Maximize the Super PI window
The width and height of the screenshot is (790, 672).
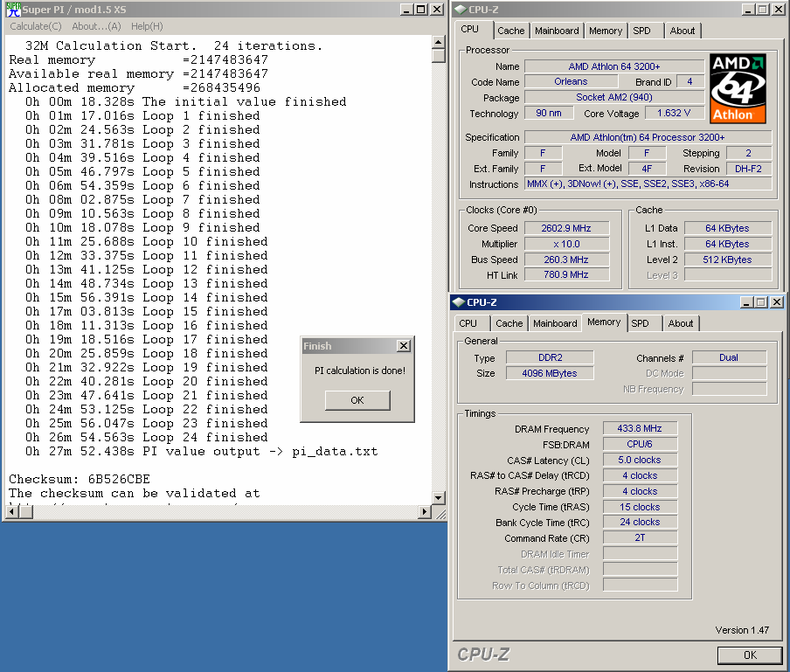point(420,10)
